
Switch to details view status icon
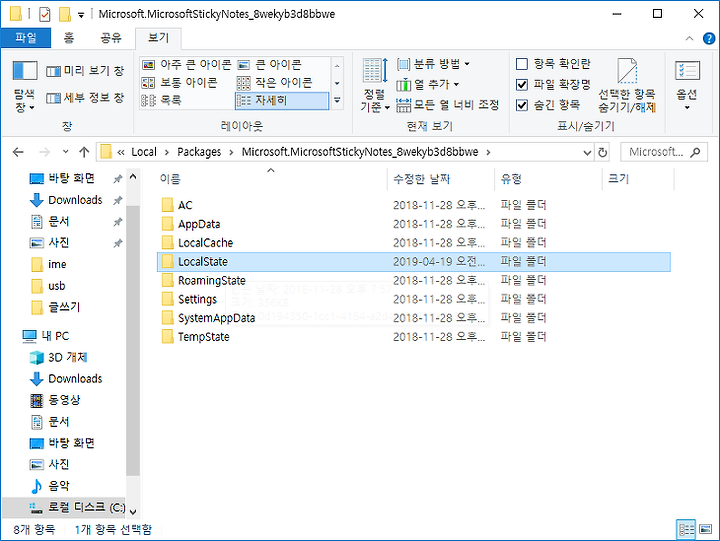coord(686,530)
